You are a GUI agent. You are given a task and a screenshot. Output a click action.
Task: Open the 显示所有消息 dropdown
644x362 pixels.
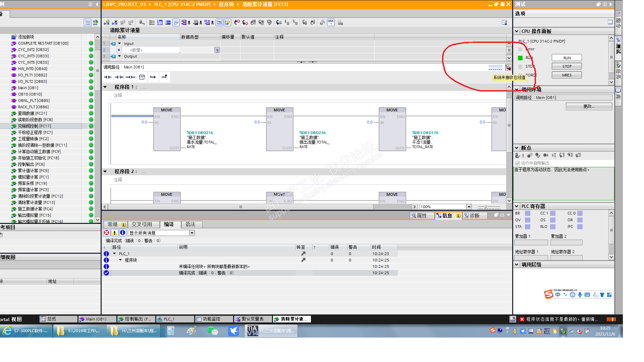(192, 233)
